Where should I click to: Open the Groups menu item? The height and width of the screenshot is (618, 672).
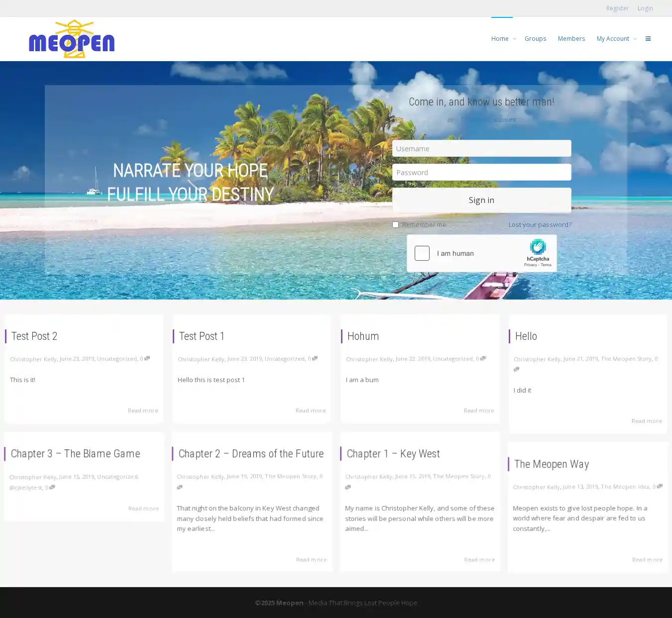(535, 39)
